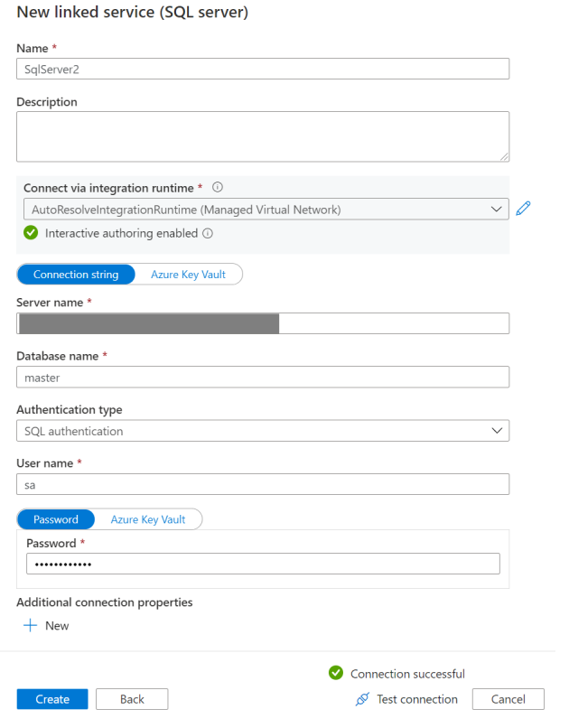Click the plus icon for new property

click(31, 625)
